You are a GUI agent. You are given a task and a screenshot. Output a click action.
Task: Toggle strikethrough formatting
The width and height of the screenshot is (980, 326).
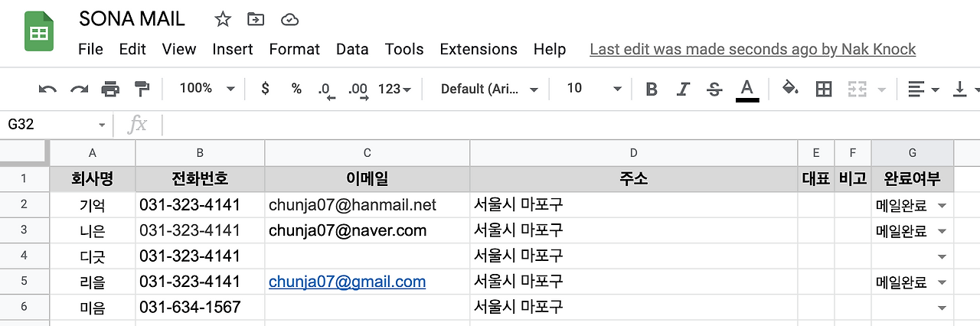pos(714,90)
